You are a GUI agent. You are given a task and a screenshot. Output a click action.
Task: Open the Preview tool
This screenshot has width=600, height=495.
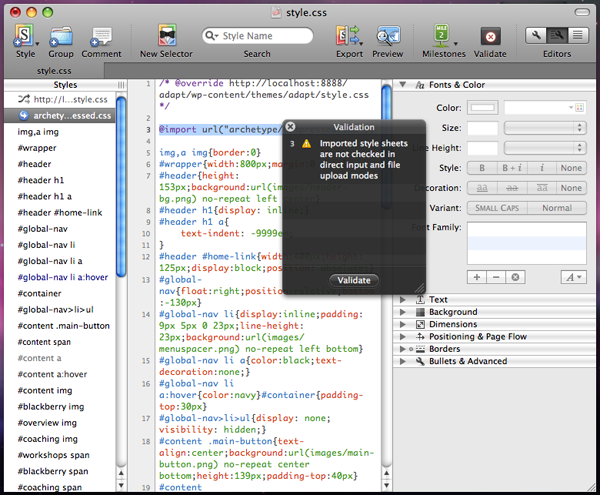388,36
